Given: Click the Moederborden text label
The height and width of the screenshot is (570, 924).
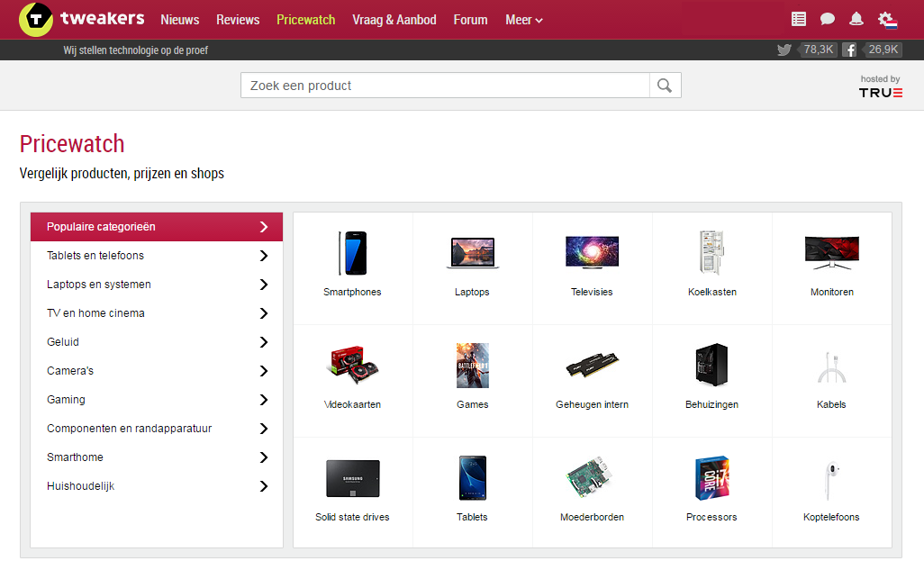Looking at the screenshot, I should click(x=593, y=517).
